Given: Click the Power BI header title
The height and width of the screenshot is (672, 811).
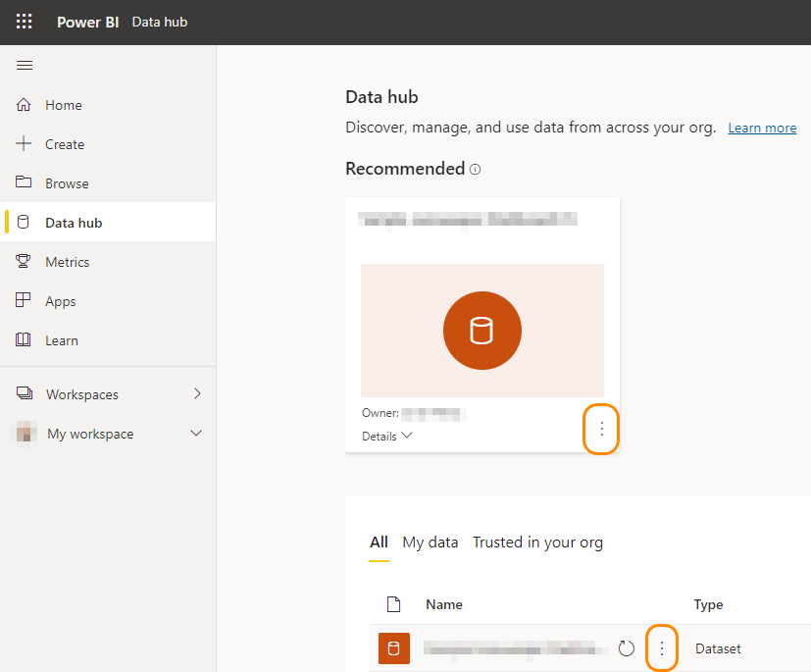Looking at the screenshot, I should click(87, 22).
